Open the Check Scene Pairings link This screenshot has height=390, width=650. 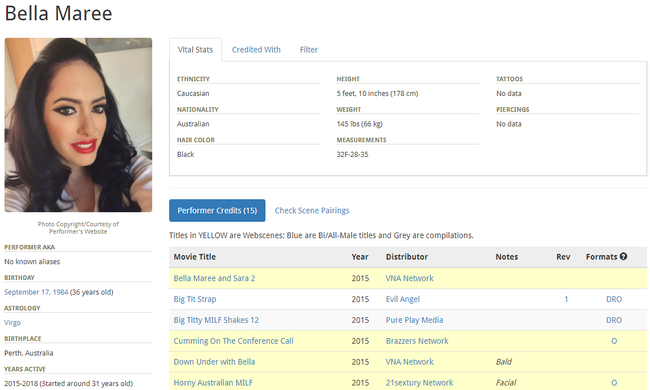(312, 211)
